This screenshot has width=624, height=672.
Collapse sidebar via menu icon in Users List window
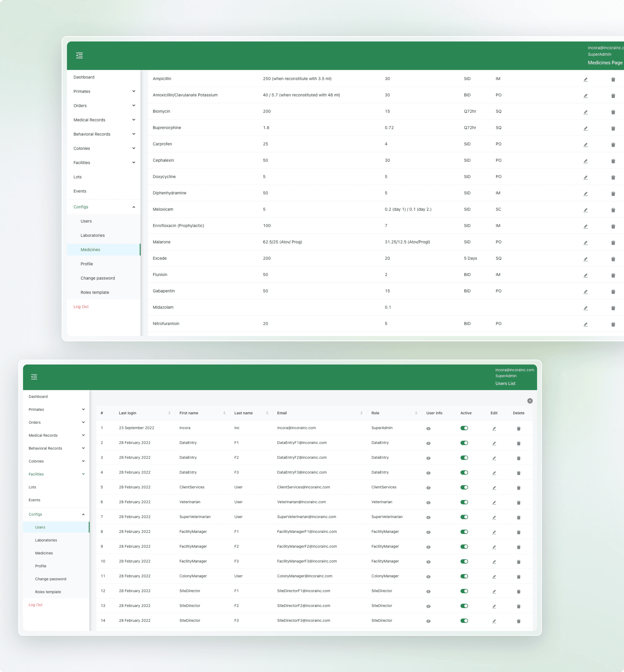click(x=34, y=377)
